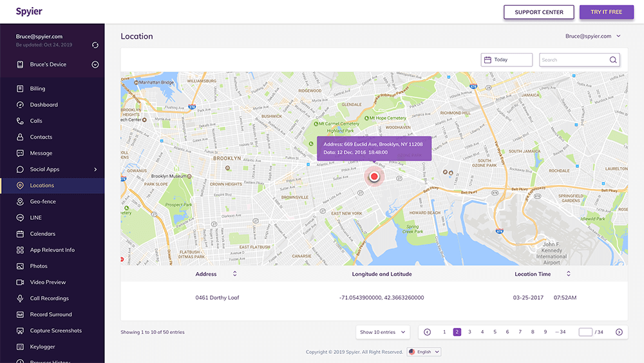644x363 pixels.
Task: Click the Call Recordings microphone icon
Action: (20, 299)
